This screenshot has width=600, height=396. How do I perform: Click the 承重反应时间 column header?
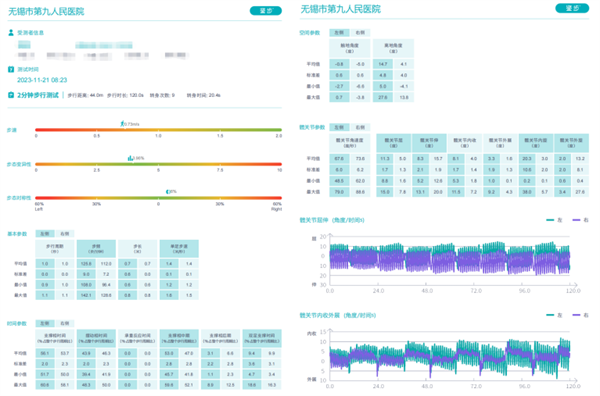137,338
